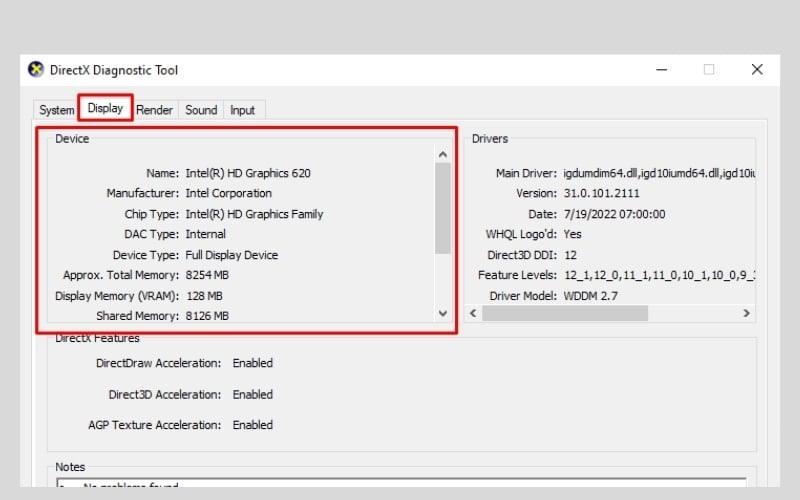This screenshot has width=800, height=500.
Task: Click the Approx. Total Memory label
Action: (121, 275)
